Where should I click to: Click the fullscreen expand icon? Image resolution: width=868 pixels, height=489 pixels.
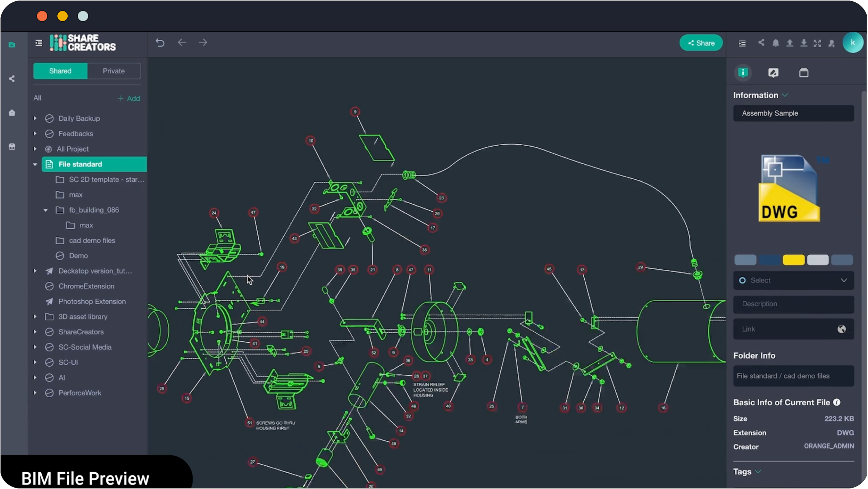[817, 43]
